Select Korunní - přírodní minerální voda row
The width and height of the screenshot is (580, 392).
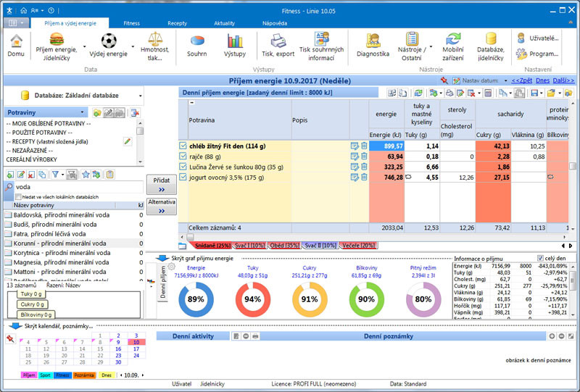pyautogui.click(x=74, y=243)
